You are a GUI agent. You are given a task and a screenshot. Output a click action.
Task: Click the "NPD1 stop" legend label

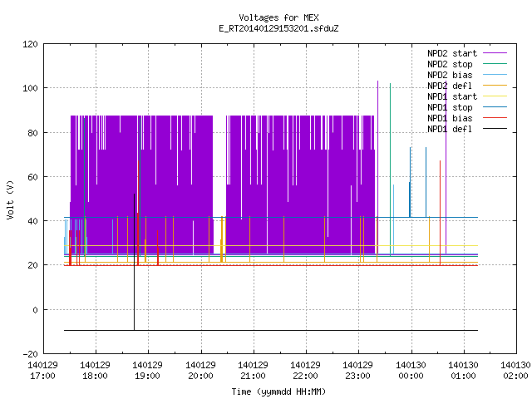pyautogui.click(x=450, y=107)
